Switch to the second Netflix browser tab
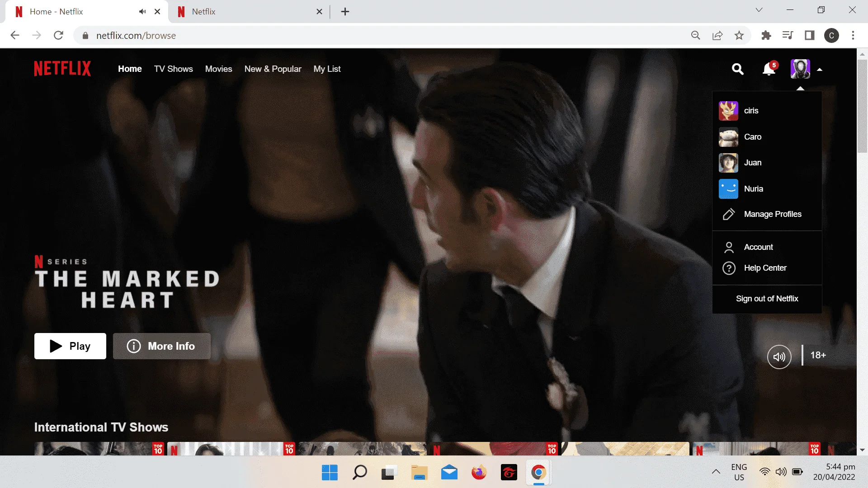This screenshot has width=868, height=488. [x=249, y=12]
